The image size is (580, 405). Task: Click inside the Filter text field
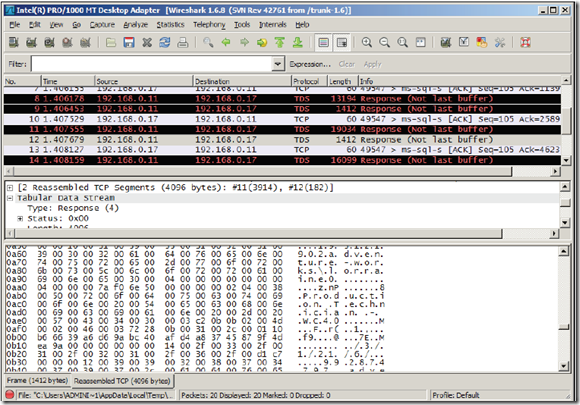[x=152, y=64]
